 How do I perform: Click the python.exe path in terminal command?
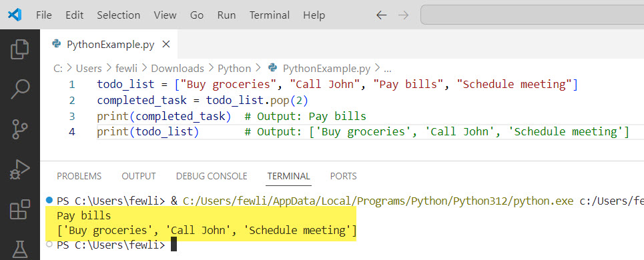[x=378, y=201]
